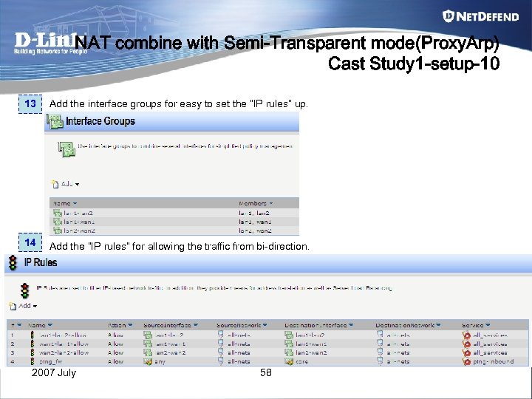Click the icon beside Interface Groups description text
Image resolution: width=532 pixels, height=399 pixels.
[66, 149]
